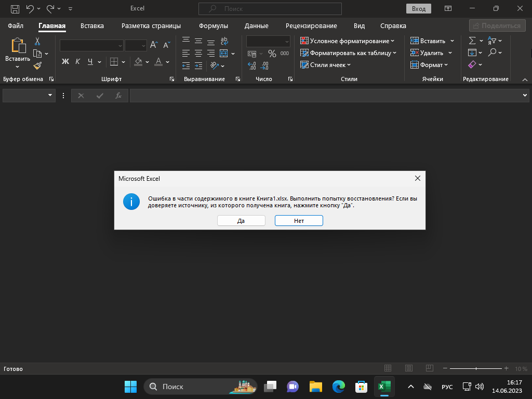Select the Format Painter brush icon
Screen dimensions: 532x399
(x=37, y=65)
